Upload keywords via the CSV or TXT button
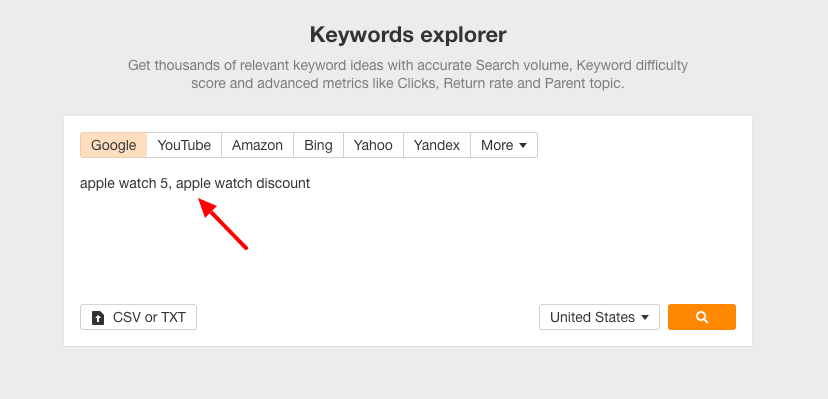The image size is (828, 399). (138, 317)
